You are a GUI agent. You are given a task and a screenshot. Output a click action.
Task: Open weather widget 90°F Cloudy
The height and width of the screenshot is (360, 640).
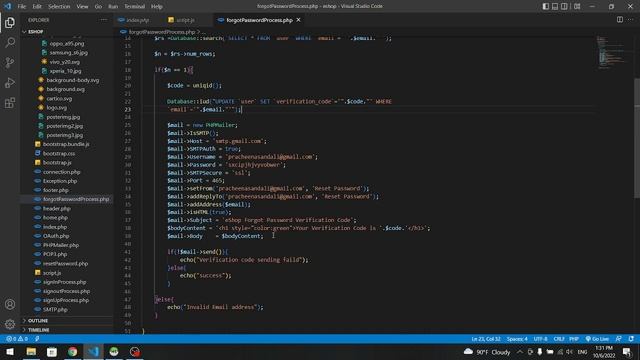tap(487, 351)
